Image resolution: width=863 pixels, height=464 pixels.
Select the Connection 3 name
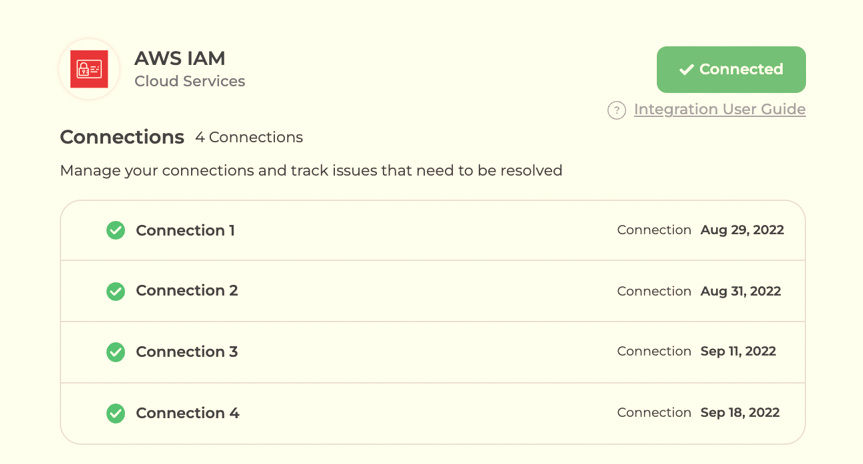(x=187, y=352)
